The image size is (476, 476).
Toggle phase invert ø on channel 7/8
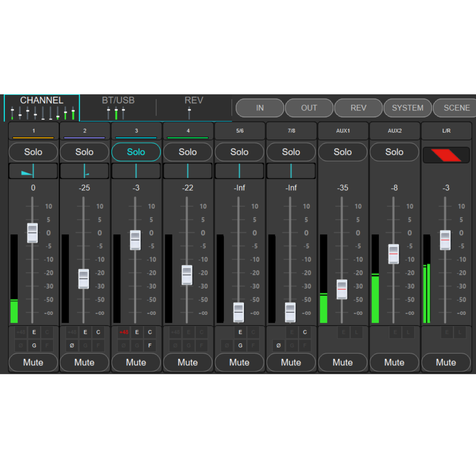[x=278, y=345]
